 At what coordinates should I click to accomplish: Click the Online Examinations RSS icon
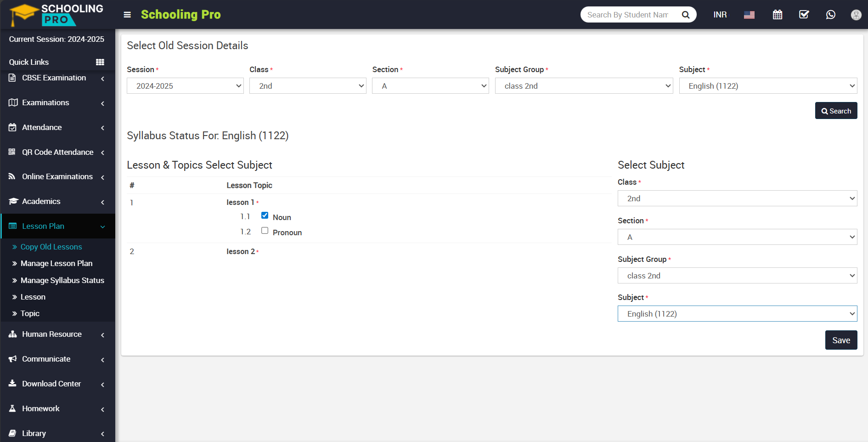[12, 176]
